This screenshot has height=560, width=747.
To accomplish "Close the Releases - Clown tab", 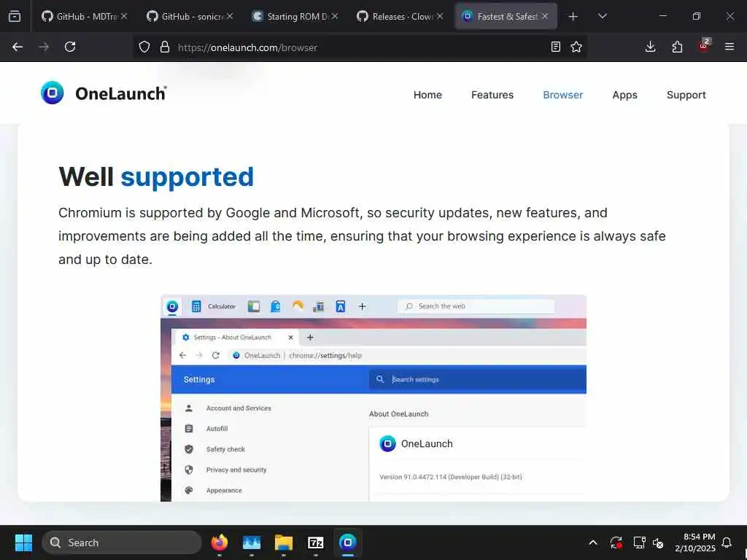I will point(440,16).
